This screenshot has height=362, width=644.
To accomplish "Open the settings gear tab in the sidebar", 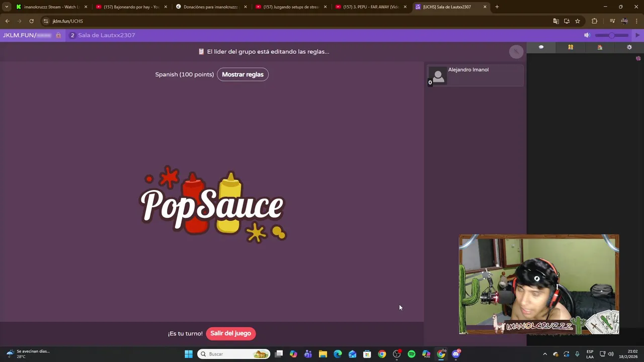I will pyautogui.click(x=629, y=47).
